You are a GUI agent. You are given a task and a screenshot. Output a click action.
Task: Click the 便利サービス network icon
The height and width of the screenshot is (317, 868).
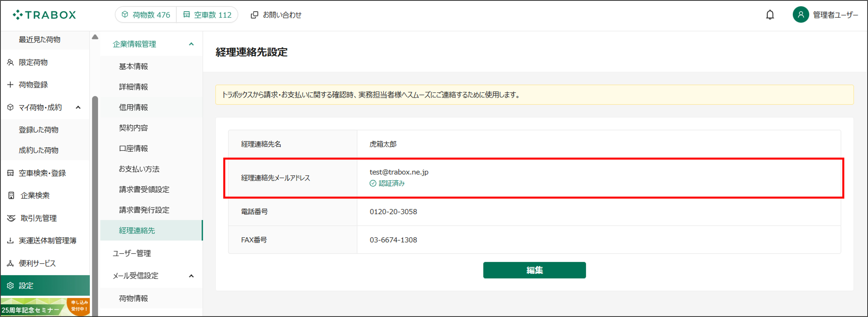[10, 263]
